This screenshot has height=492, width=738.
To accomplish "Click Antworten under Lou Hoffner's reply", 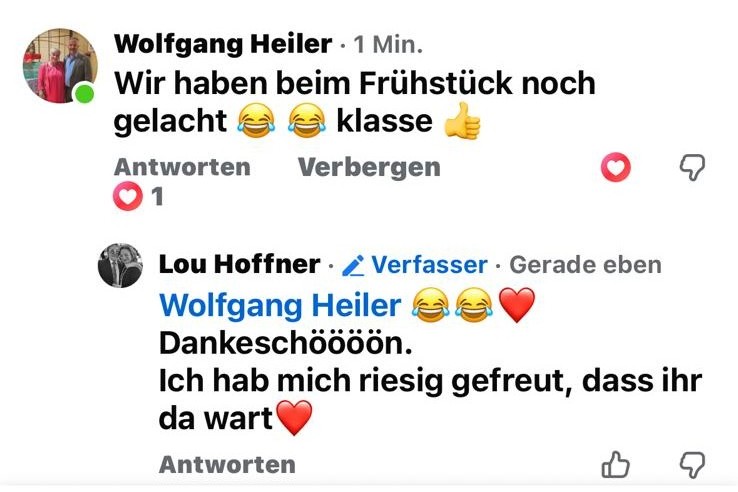I will pos(227,465).
